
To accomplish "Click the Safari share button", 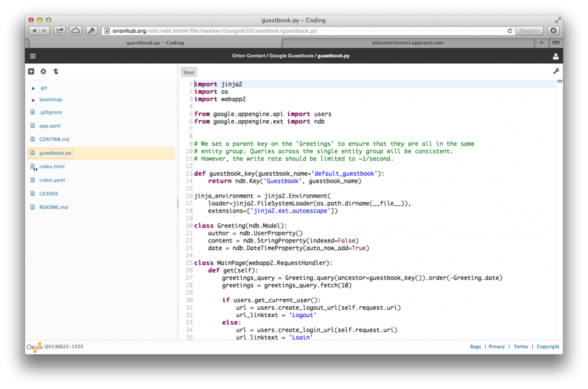I will click(x=60, y=30).
